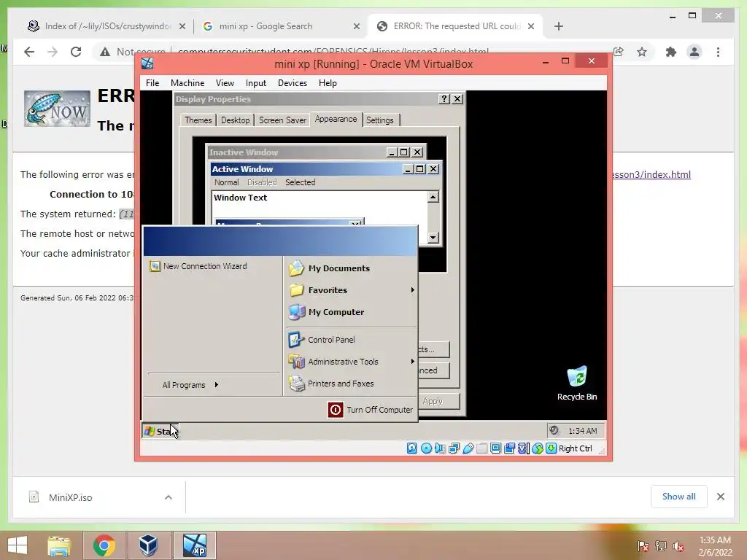Click the Chrome address bar URL
747x560 pixels.
[x=333, y=51]
